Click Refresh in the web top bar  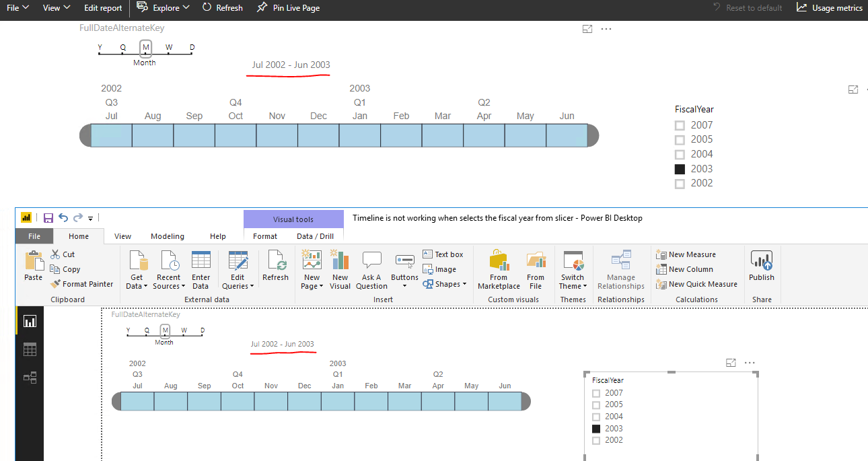pos(222,7)
